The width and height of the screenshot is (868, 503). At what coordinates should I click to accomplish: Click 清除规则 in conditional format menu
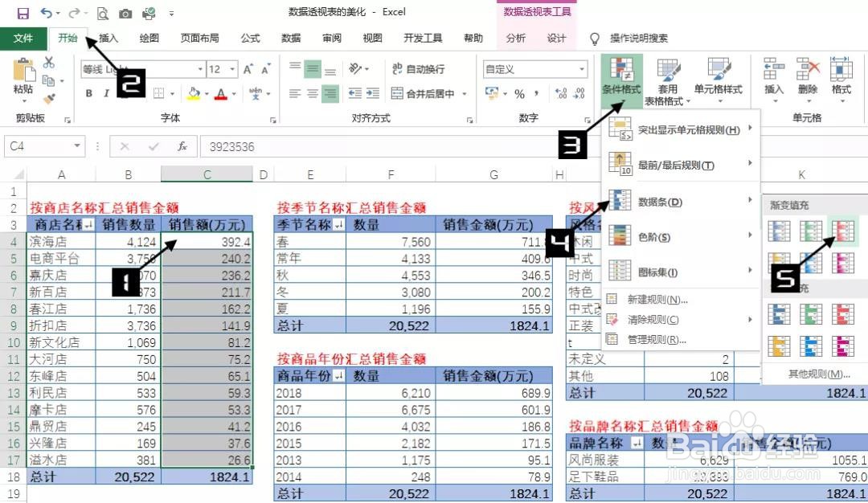681,319
